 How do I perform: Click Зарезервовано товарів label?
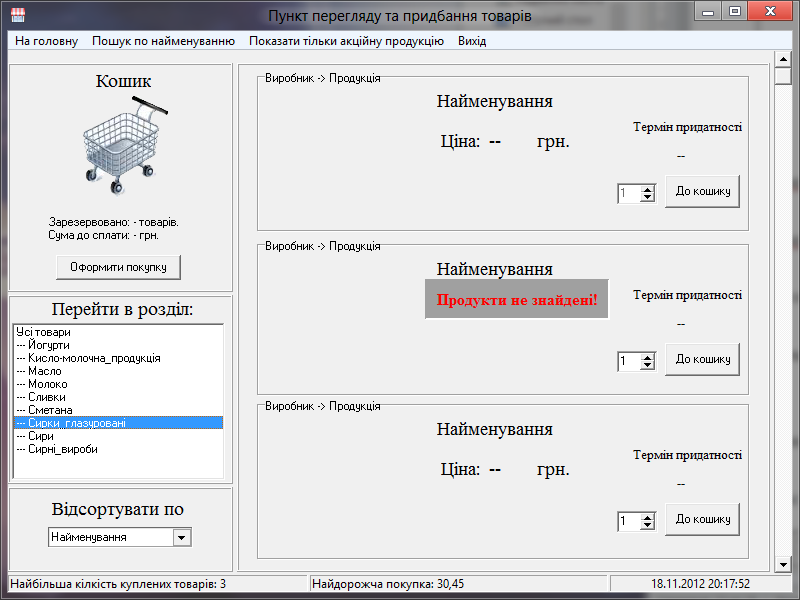click(x=113, y=222)
